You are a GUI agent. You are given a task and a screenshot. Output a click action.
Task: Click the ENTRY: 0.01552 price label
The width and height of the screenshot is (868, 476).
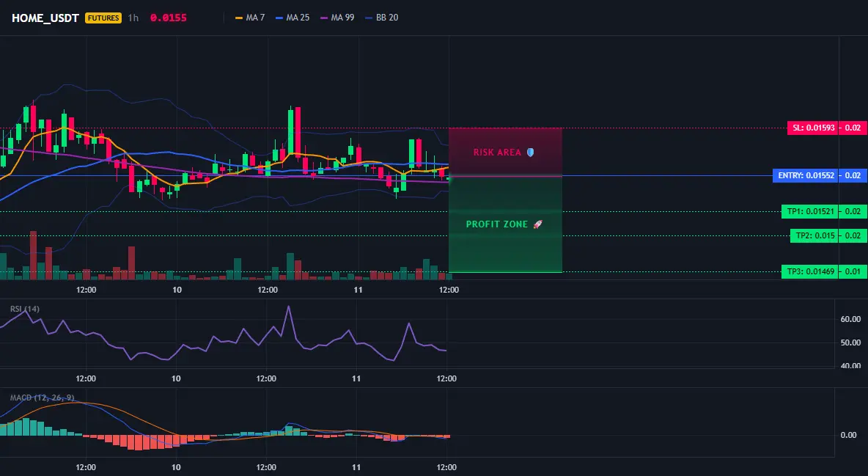point(805,176)
